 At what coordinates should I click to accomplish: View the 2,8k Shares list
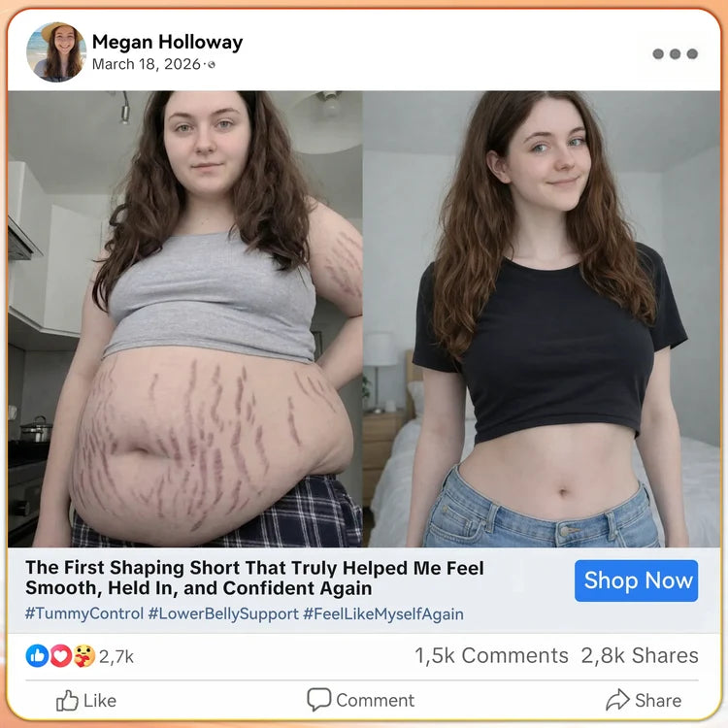click(640, 655)
